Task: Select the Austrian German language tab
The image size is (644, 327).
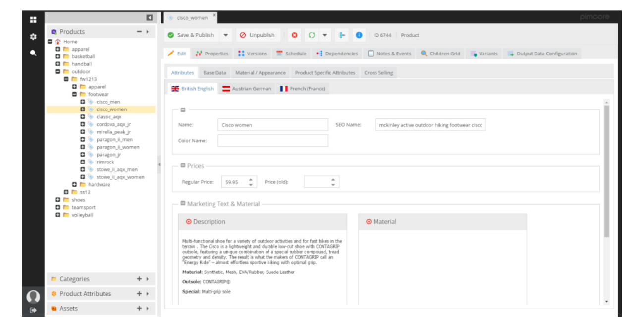Action: click(x=247, y=89)
